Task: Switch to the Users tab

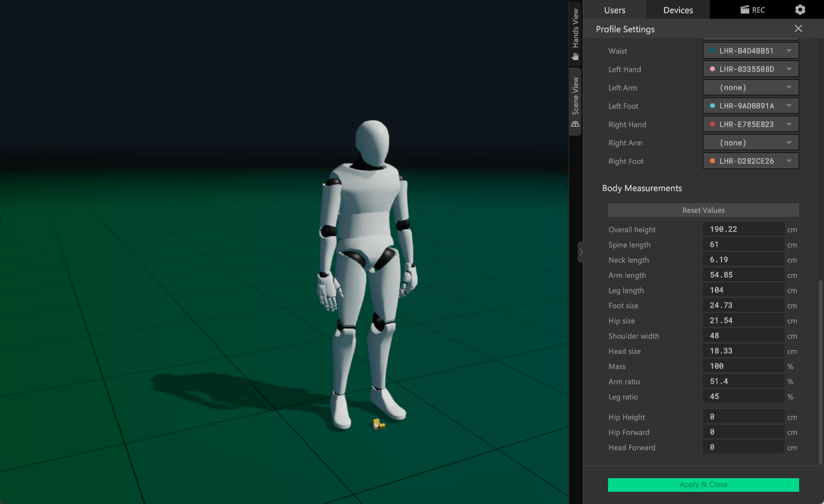Action: (x=615, y=10)
